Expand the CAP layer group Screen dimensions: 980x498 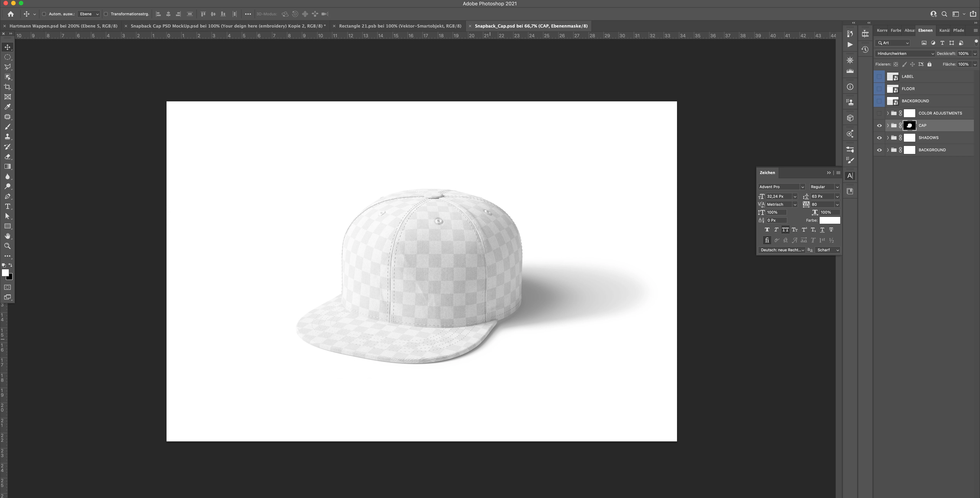click(888, 125)
